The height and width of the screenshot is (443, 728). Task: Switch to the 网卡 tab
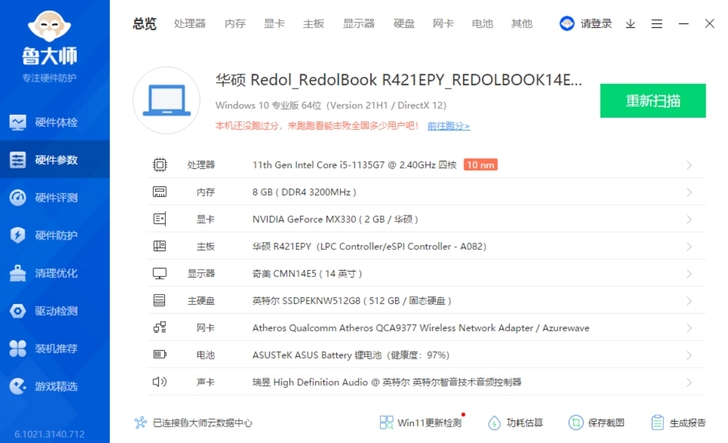[x=443, y=23]
